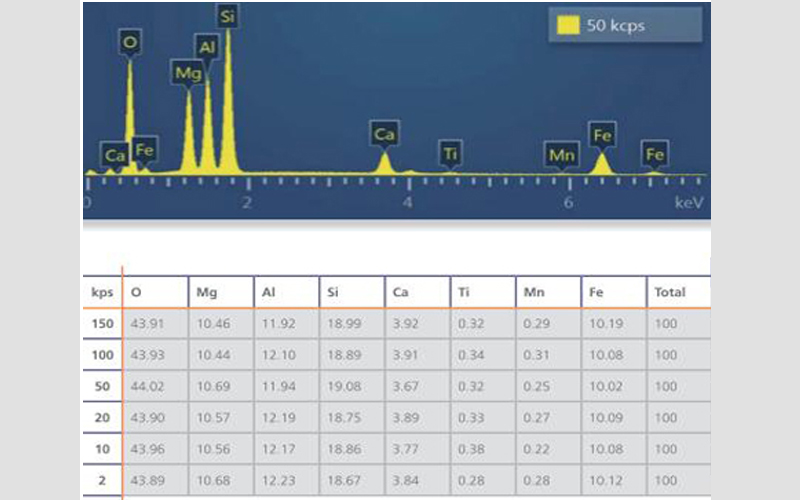The height and width of the screenshot is (500, 800).
Task: Select the Mn peak label tag
Action: [562, 154]
